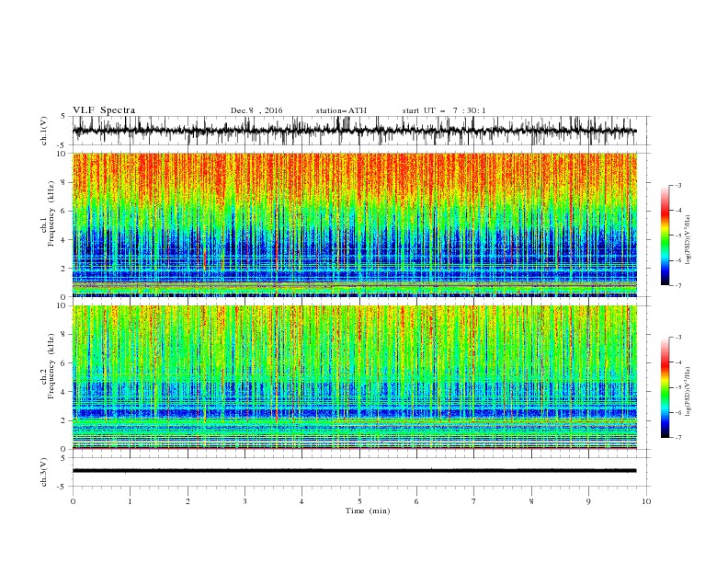Click the "2" tick on Time axis
Screen dimensions: 728x563
click(x=188, y=501)
